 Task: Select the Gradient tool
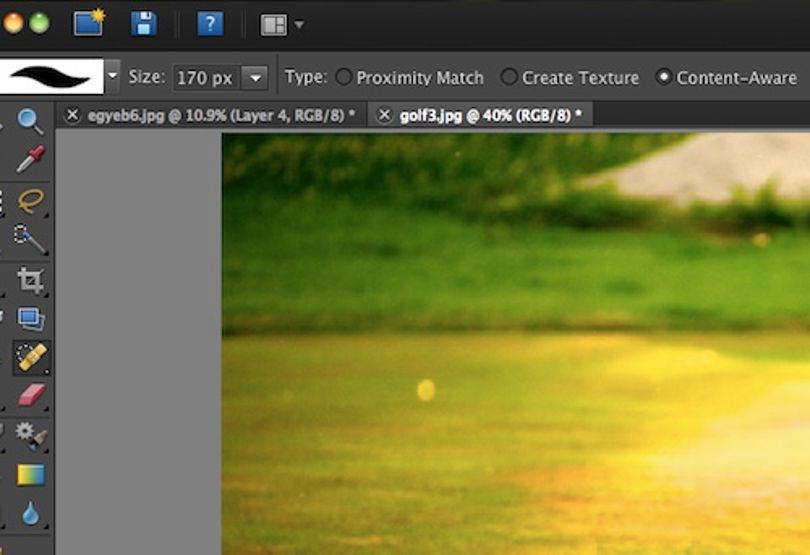(31, 475)
